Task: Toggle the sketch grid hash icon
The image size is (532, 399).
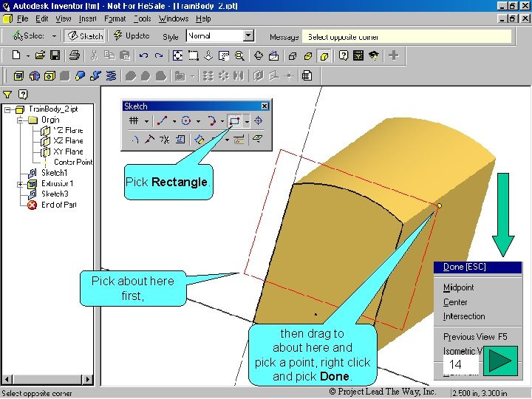Action: click(x=134, y=120)
